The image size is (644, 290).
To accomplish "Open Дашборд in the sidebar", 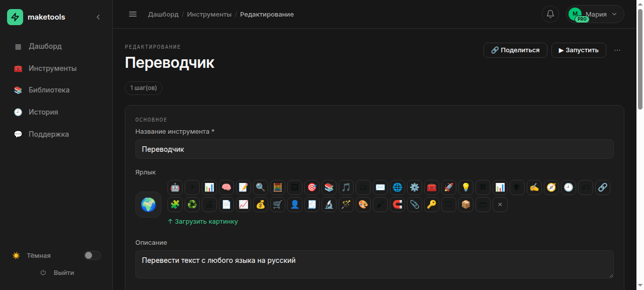I will (56, 46).
